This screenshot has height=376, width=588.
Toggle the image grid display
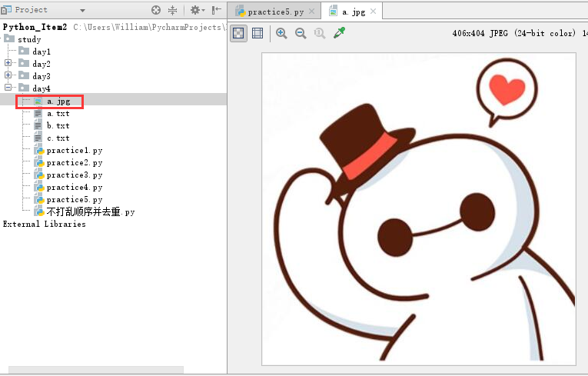[257, 33]
